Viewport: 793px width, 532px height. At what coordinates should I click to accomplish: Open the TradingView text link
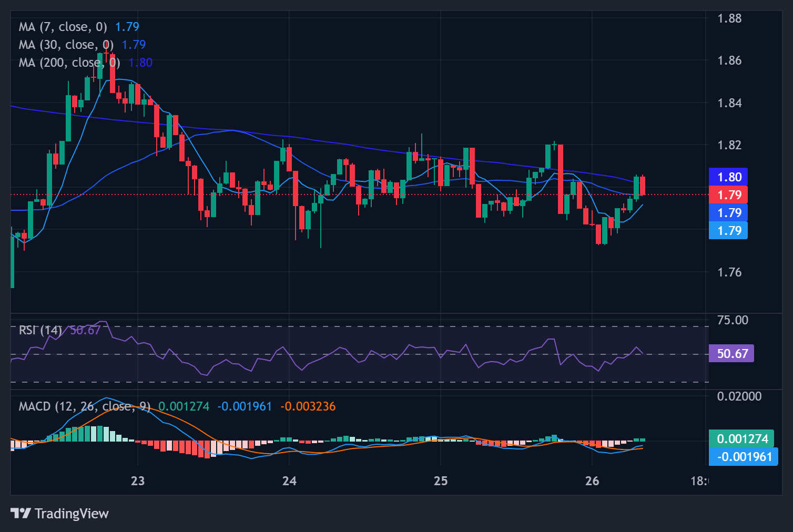click(x=72, y=514)
